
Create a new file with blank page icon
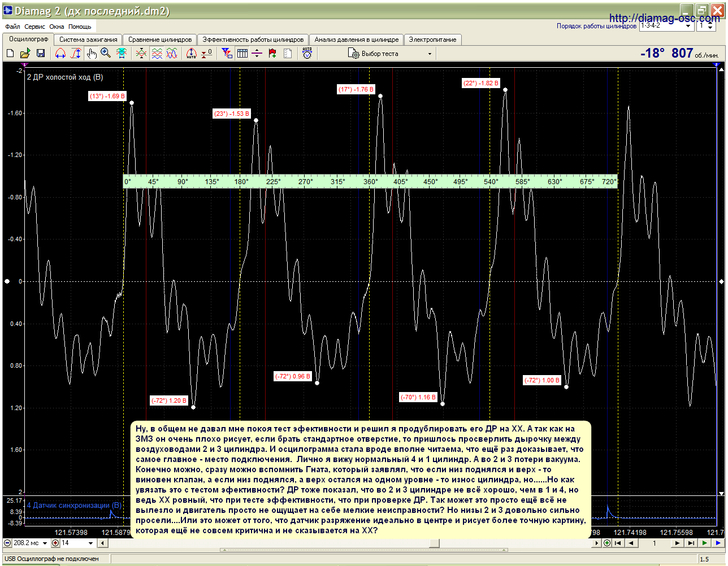[x=10, y=53]
